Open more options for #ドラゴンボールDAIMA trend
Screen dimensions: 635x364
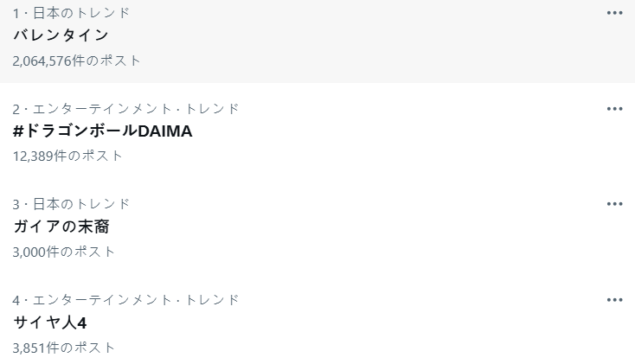coord(615,109)
